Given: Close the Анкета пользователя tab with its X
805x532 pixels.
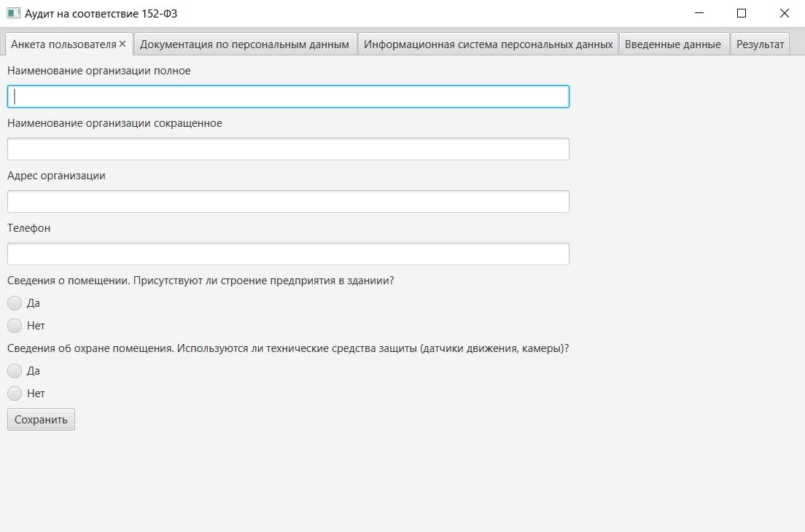Looking at the screenshot, I should click(x=122, y=44).
